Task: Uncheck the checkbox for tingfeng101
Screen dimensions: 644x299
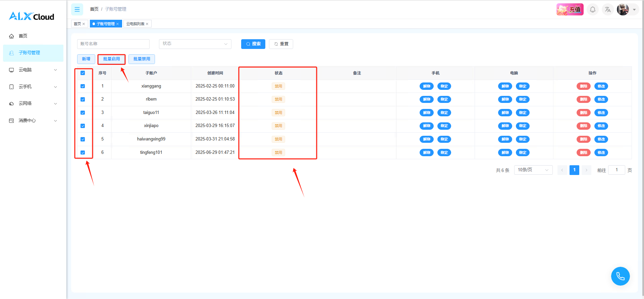Action: [x=83, y=153]
